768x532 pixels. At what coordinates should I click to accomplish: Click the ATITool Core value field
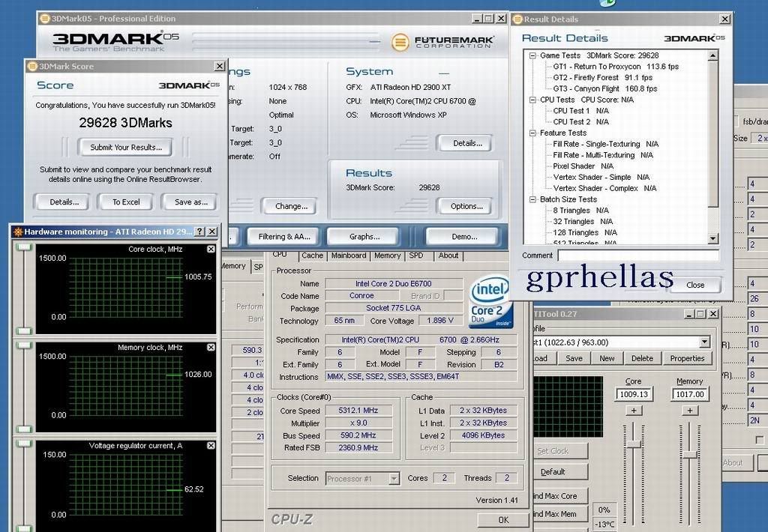point(634,394)
